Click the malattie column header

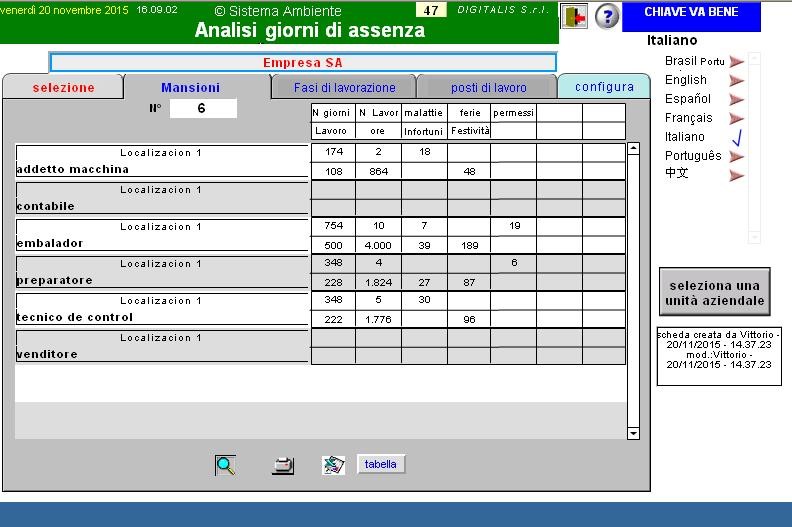[424, 113]
